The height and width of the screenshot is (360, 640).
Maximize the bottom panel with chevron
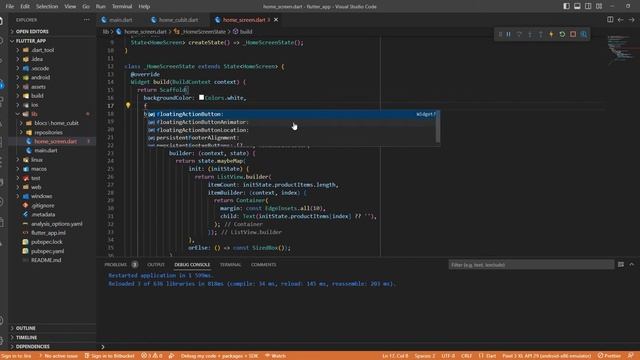[x=632, y=264]
